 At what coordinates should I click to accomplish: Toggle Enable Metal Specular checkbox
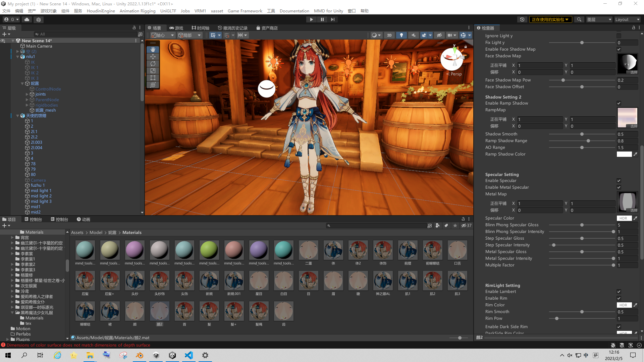[619, 187]
